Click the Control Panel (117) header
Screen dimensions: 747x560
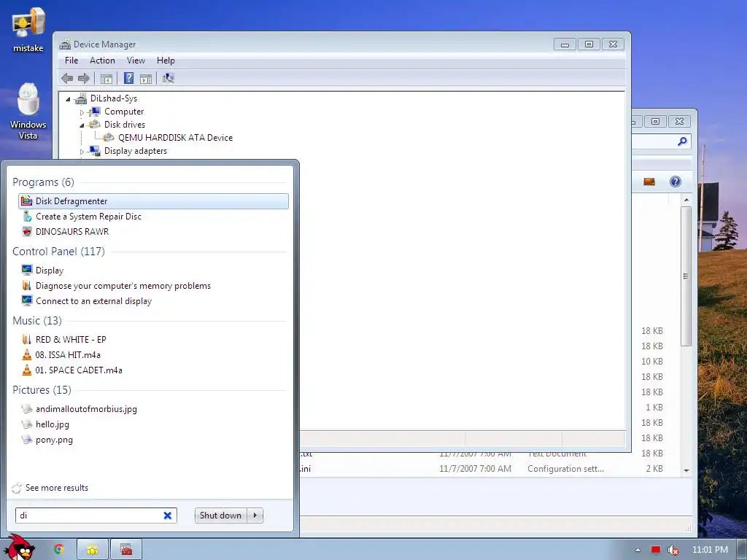click(58, 252)
